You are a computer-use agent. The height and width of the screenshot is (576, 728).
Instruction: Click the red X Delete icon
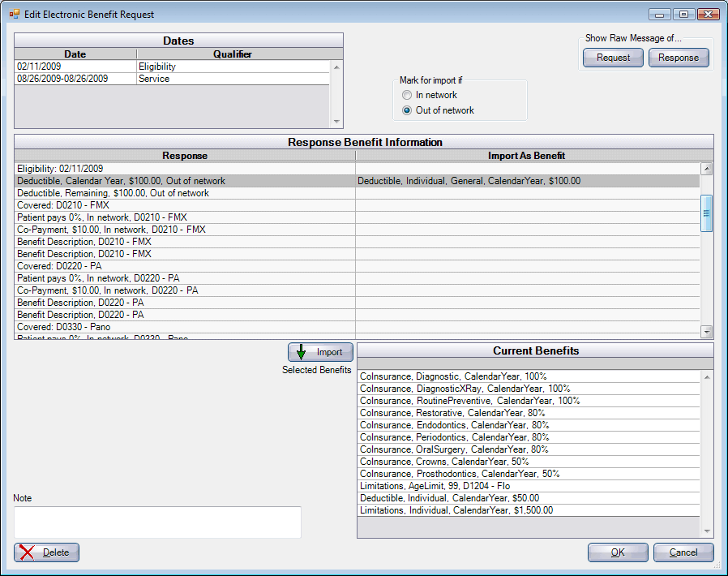point(28,552)
